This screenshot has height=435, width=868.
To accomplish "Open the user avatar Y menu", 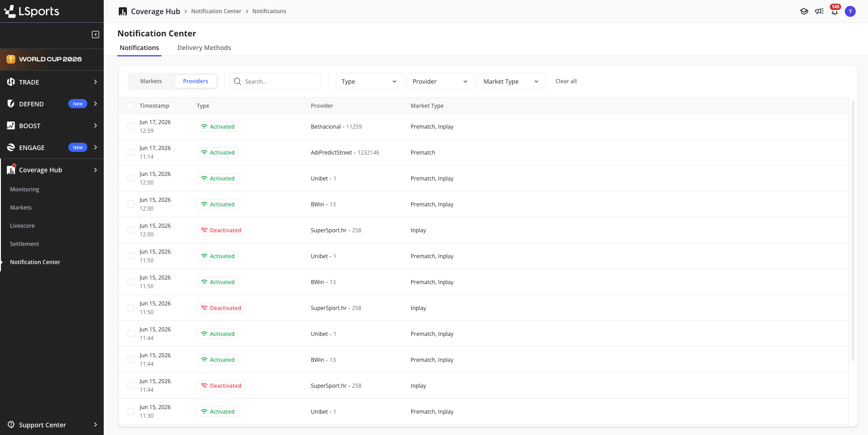I will click(x=850, y=11).
